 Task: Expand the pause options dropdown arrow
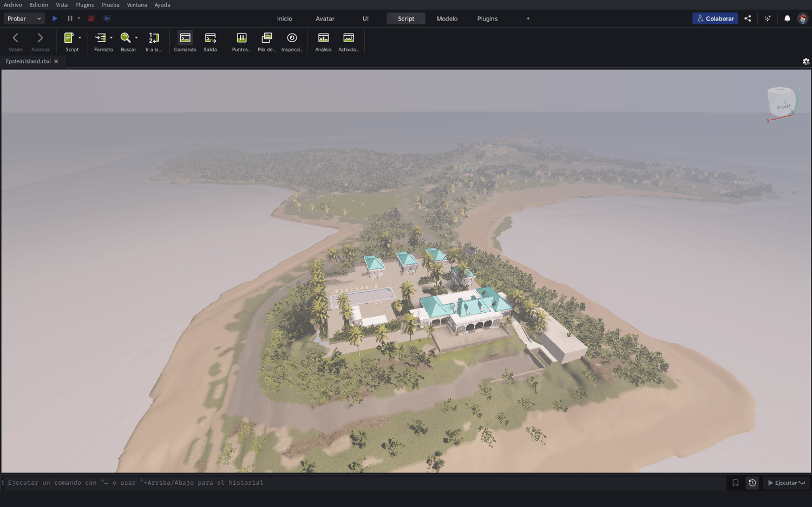tap(79, 18)
